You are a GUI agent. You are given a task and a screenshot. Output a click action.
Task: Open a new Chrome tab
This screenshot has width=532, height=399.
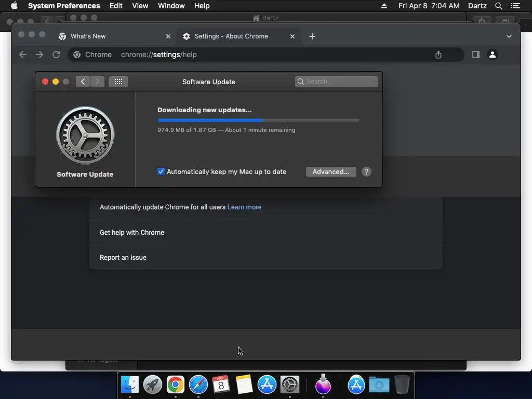[x=312, y=36]
